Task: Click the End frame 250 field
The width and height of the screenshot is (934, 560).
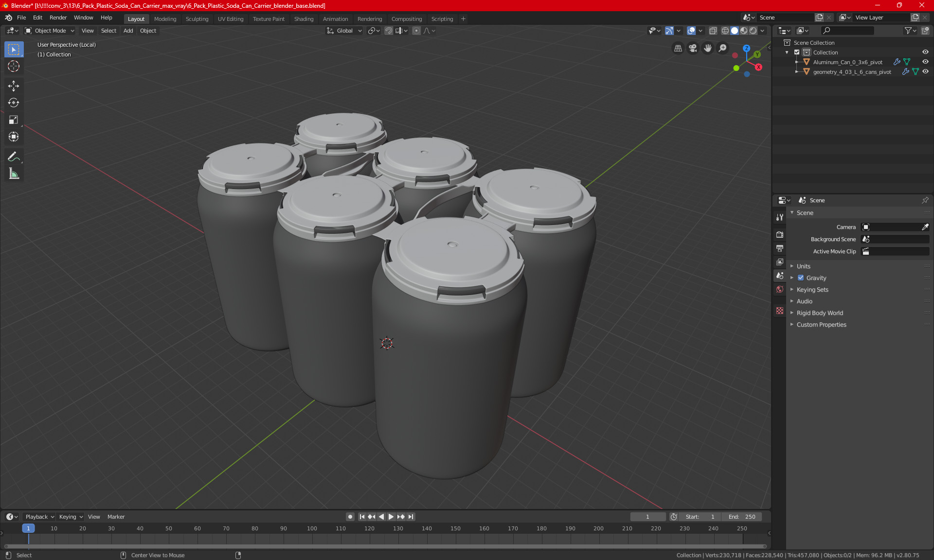Action: pyautogui.click(x=742, y=517)
